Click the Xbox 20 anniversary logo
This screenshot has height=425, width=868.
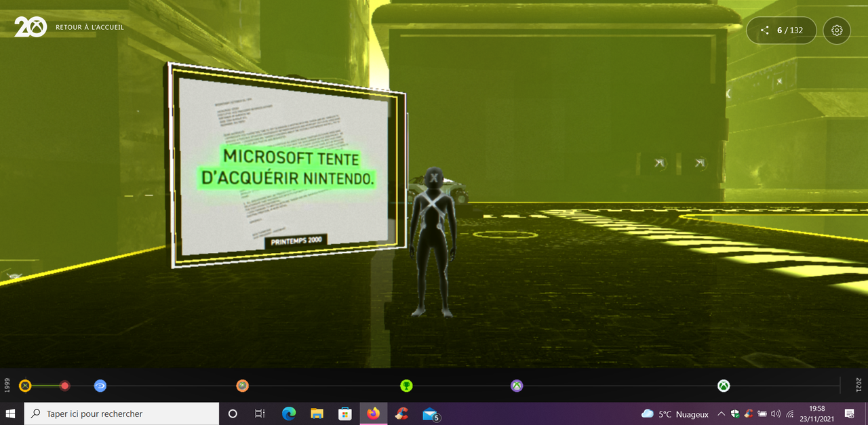[31, 27]
